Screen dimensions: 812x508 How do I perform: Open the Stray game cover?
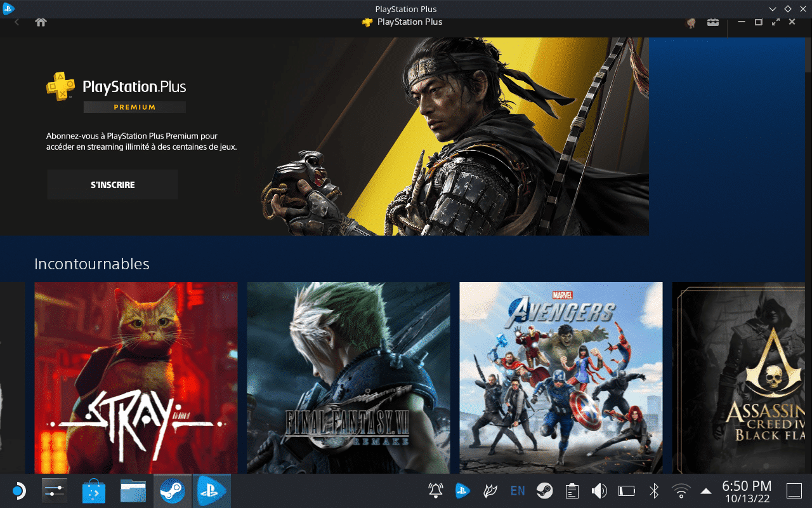tap(136, 378)
